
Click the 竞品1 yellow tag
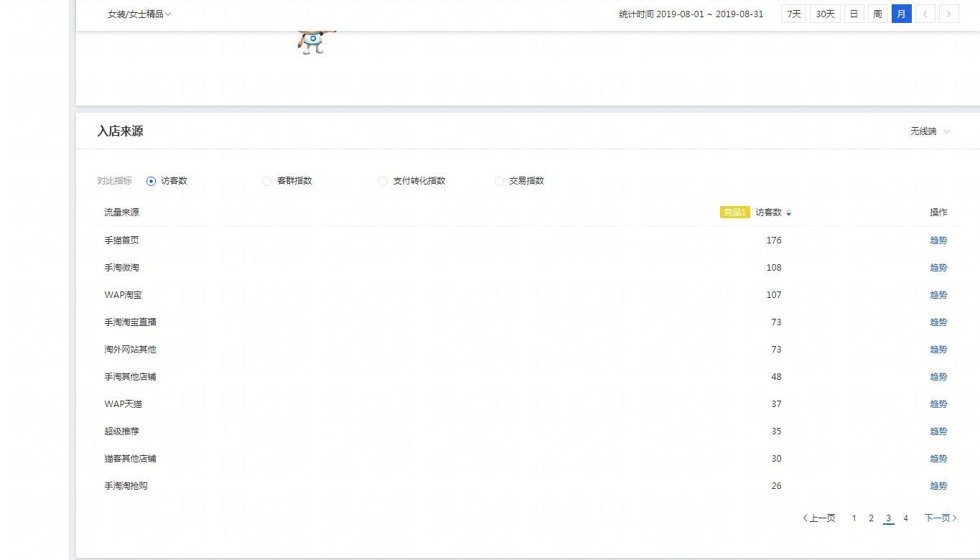click(734, 213)
